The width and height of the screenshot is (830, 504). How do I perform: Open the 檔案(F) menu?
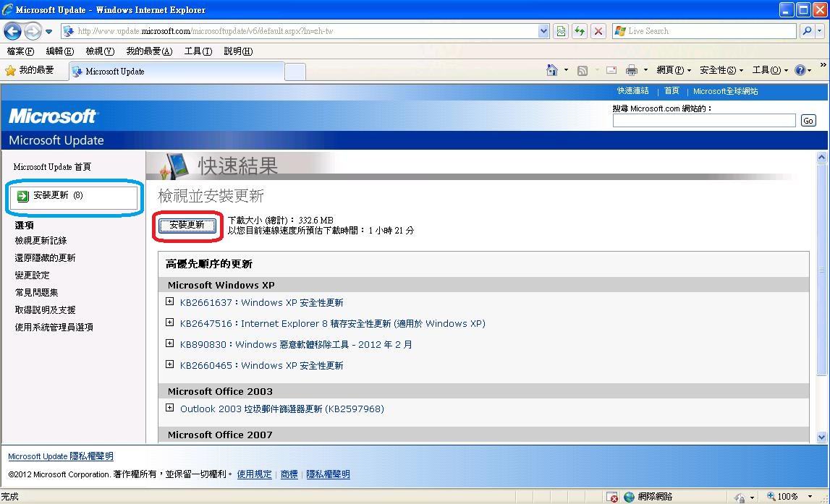(x=20, y=51)
